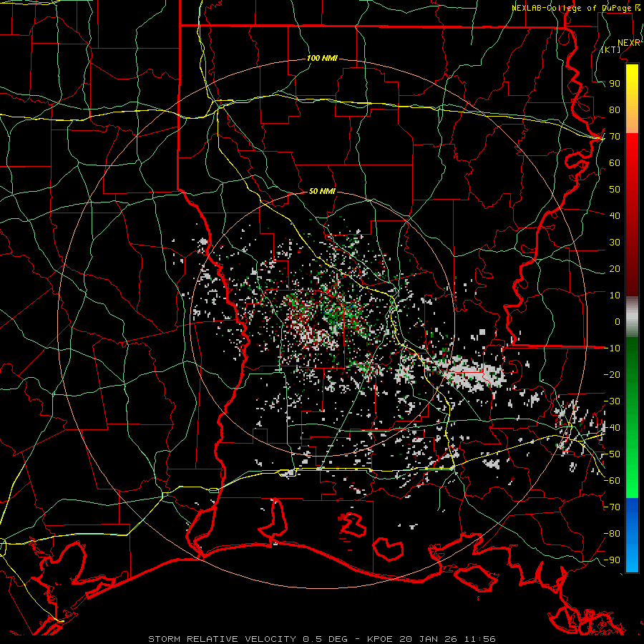Click the 40 knot value on color scale
644x644 pixels.
[x=615, y=215]
